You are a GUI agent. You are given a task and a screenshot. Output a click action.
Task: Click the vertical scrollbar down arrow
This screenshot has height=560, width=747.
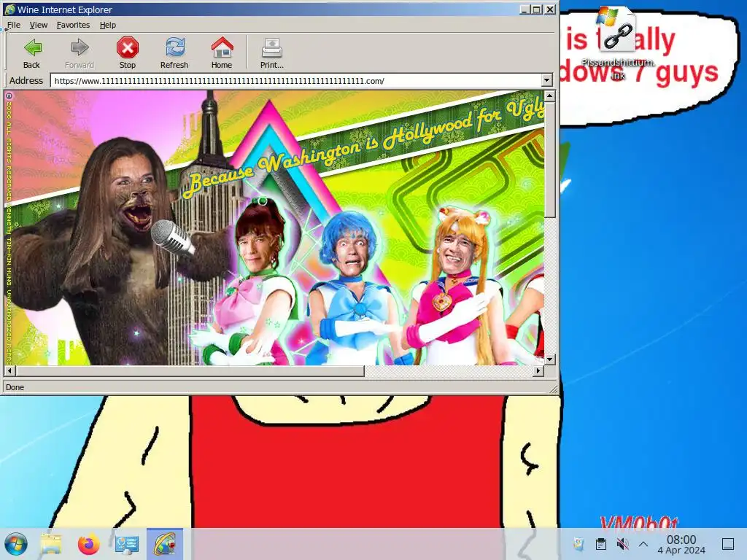coord(550,359)
